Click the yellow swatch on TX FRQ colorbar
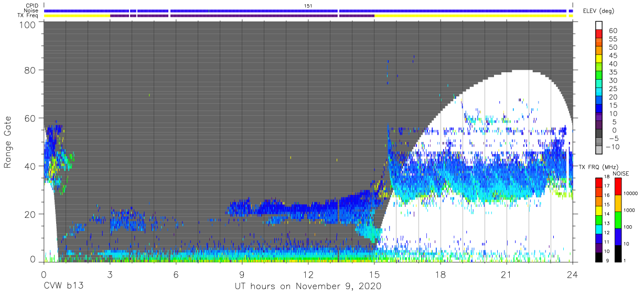Screen dimensions: 644x297 pyautogui.click(x=599, y=210)
